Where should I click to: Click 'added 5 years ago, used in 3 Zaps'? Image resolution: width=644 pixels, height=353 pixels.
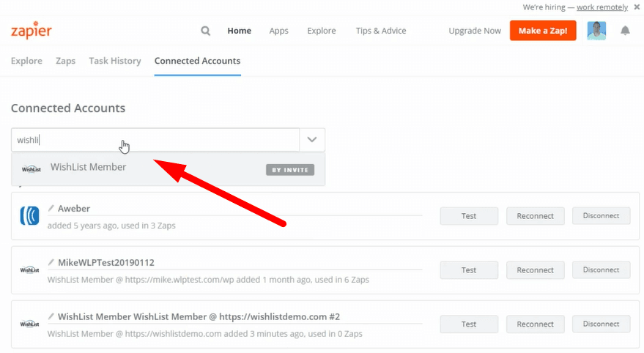point(111,226)
